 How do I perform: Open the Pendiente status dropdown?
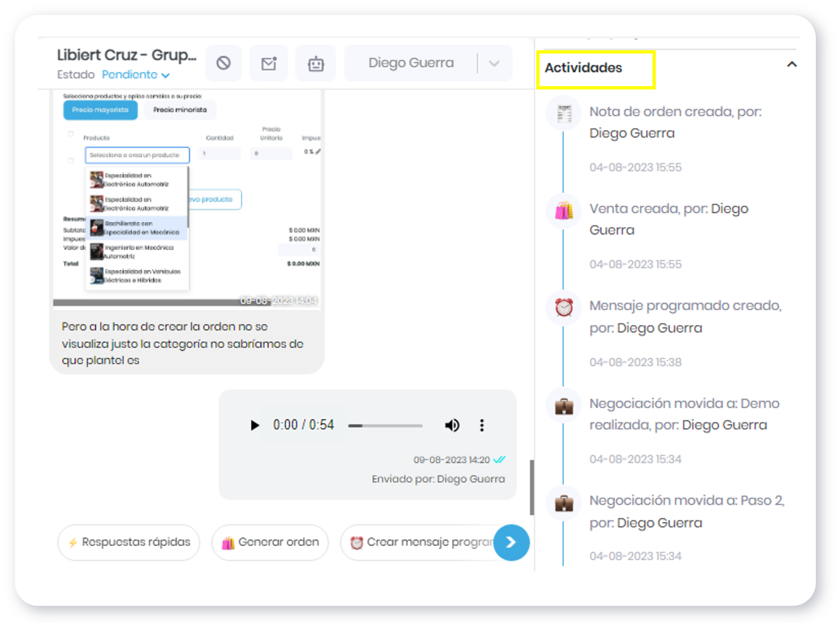coord(136,75)
